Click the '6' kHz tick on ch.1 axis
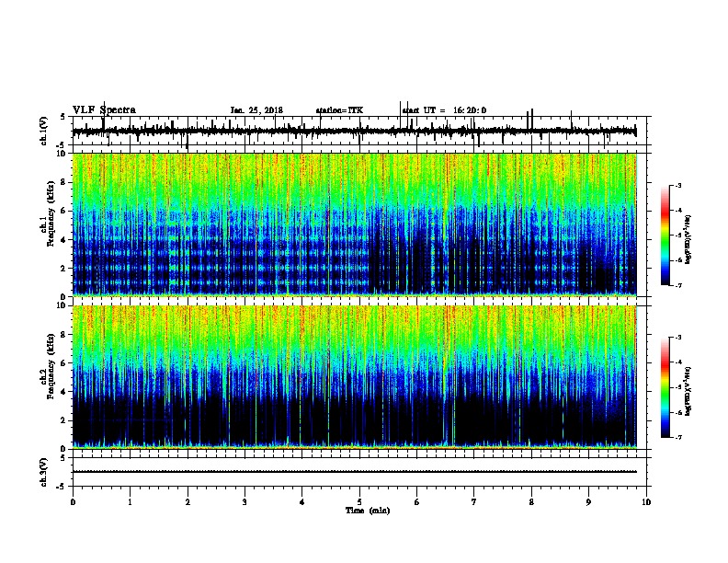Screen dimensions: 728x563 [64, 211]
